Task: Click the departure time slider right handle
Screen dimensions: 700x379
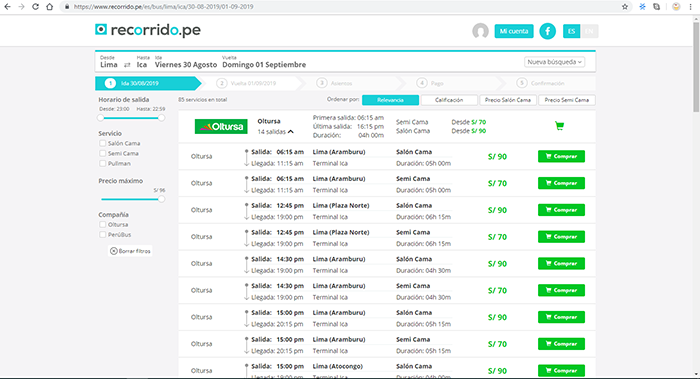Action: click(x=162, y=118)
